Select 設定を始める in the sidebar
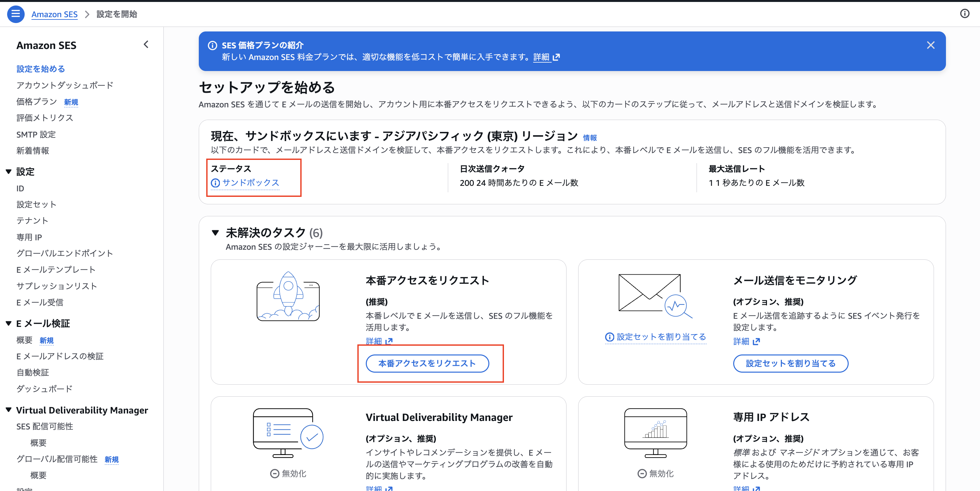This screenshot has width=980, height=491. [x=41, y=69]
